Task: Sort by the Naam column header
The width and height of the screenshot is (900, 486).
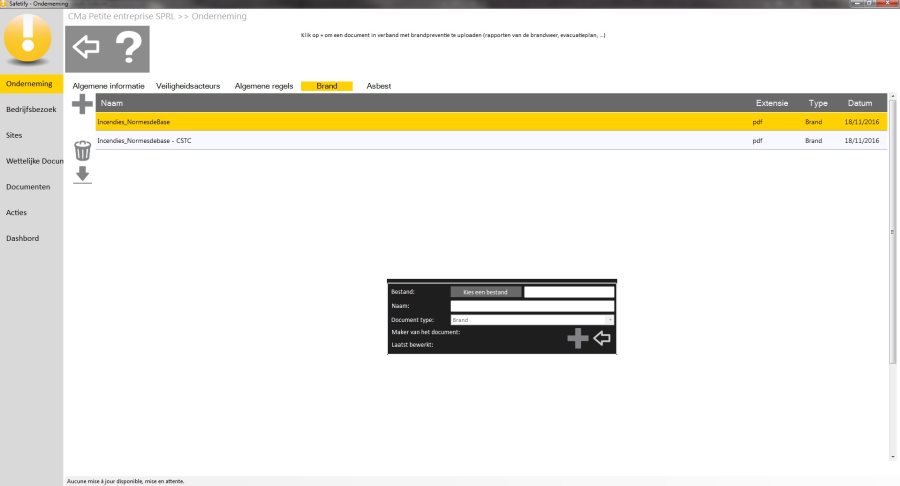Action: (x=112, y=103)
